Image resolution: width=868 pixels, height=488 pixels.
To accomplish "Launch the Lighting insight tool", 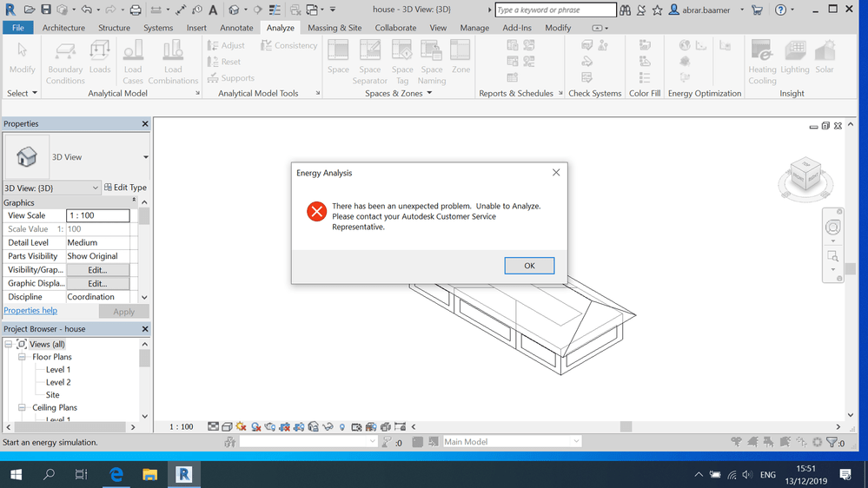I will (795, 57).
